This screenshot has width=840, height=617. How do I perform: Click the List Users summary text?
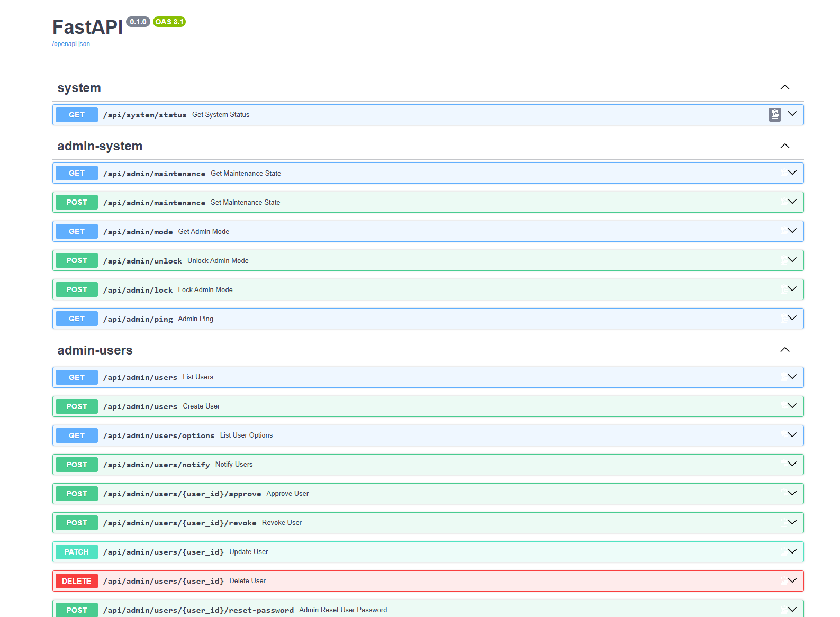point(198,377)
